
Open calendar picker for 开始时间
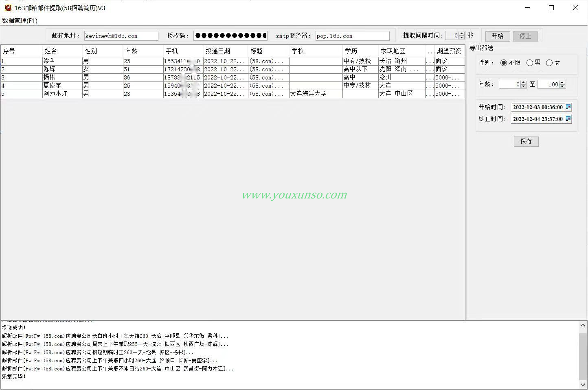[x=568, y=107]
